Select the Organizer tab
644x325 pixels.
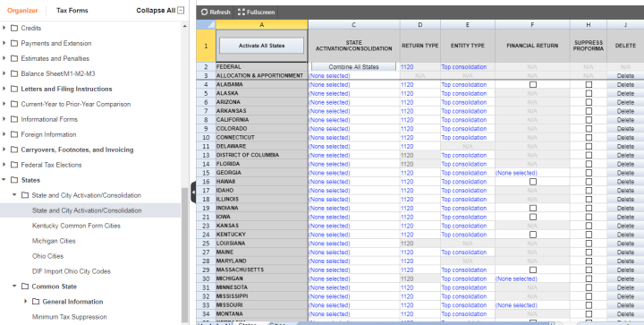pyautogui.click(x=22, y=10)
